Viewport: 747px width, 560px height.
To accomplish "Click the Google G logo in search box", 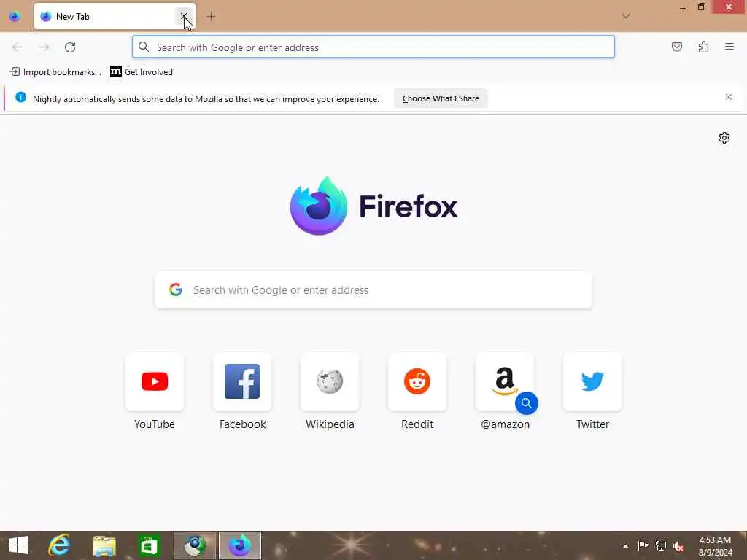I will tap(176, 289).
